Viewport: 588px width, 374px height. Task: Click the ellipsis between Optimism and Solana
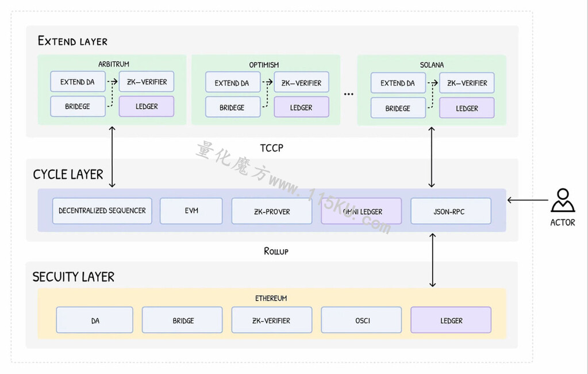[349, 94]
